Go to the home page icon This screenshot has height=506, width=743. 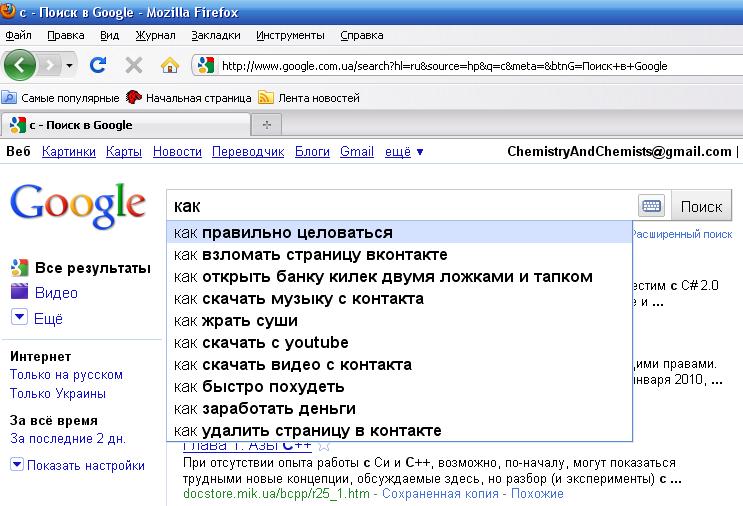pyautogui.click(x=169, y=66)
